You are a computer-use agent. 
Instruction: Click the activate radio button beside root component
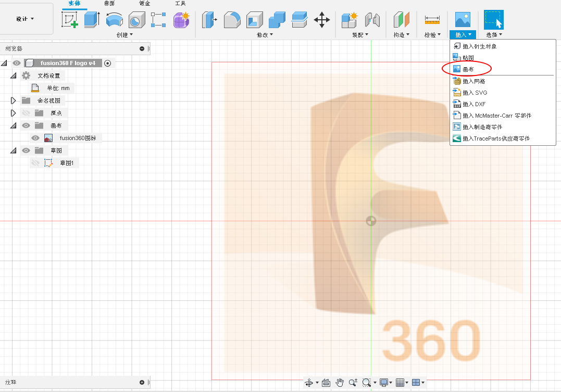[107, 64]
